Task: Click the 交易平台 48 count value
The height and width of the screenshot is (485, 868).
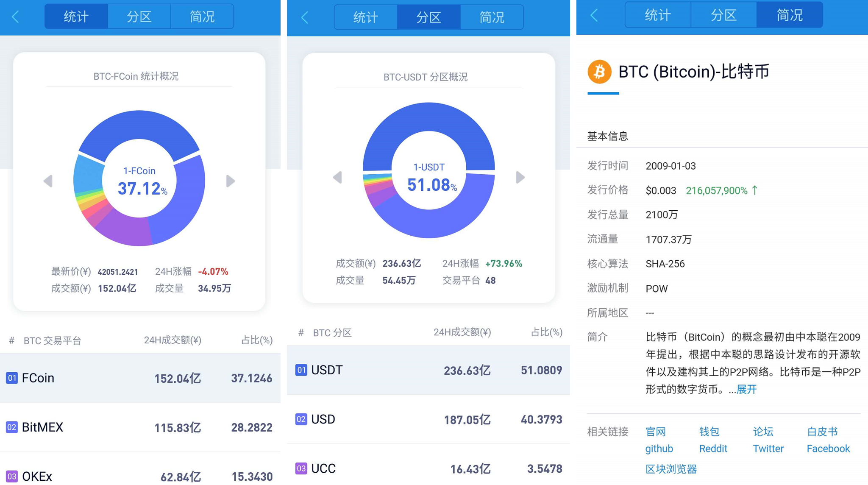Action: pos(490,280)
